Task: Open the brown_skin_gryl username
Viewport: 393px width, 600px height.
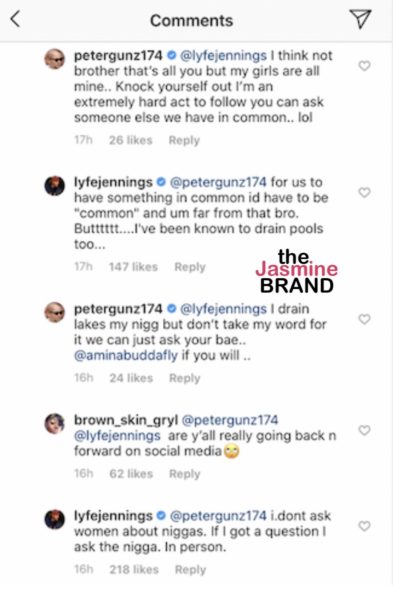Action: pos(126,420)
